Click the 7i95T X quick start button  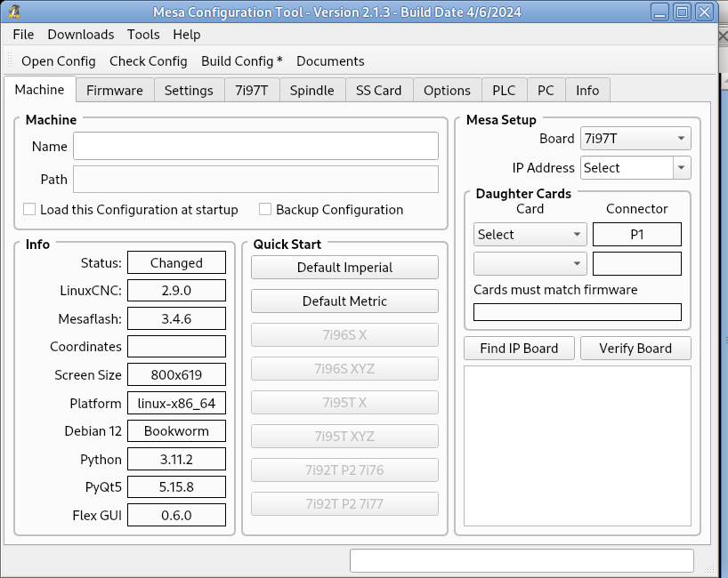344,403
